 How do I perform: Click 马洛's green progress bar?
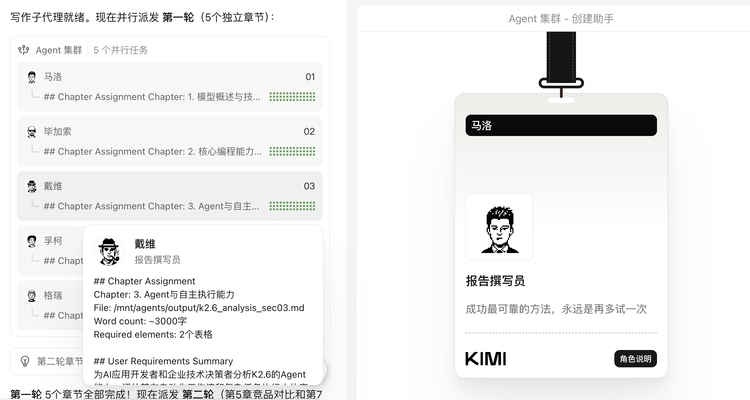(292, 97)
